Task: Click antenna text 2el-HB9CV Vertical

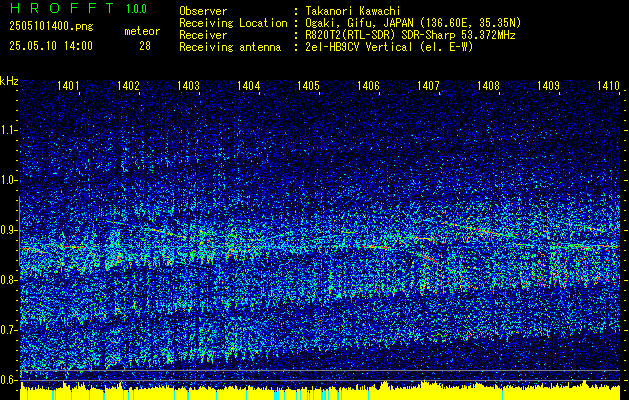Action: 359,47
